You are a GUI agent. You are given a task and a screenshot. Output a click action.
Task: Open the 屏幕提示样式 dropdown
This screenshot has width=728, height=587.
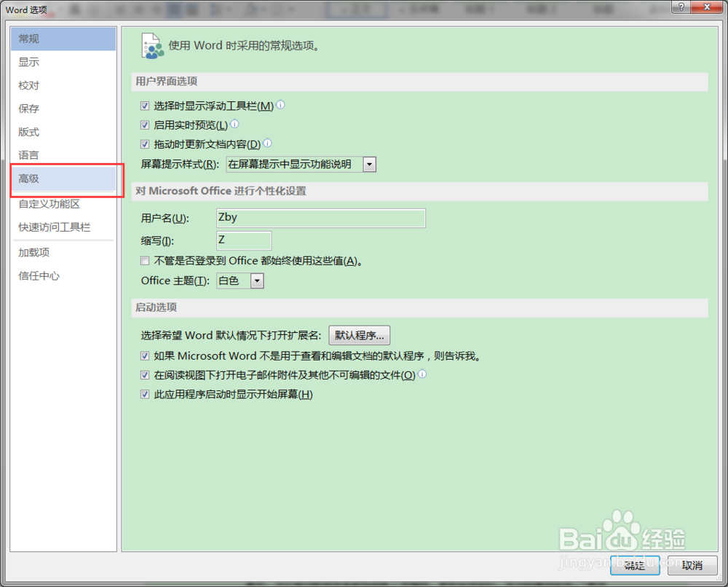coord(369,164)
